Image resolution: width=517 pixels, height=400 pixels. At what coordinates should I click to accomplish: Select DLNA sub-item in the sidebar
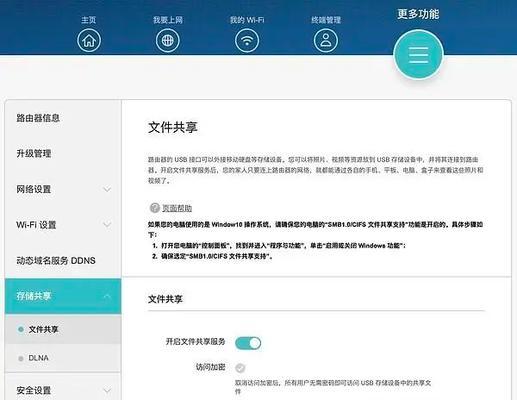[x=63, y=358]
